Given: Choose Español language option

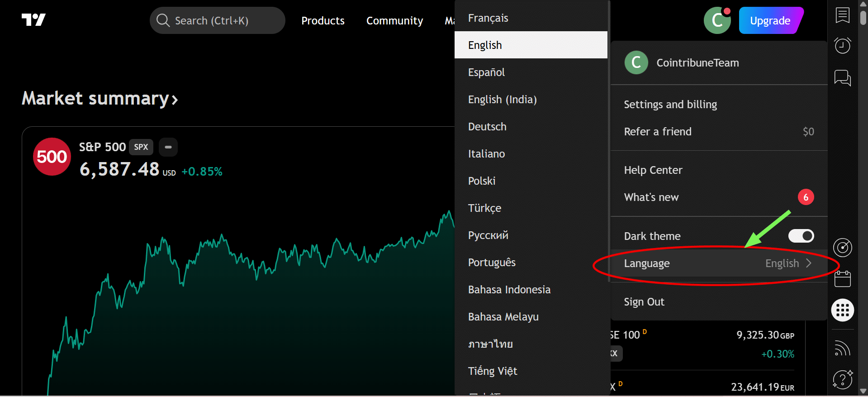Looking at the screenshot, I should pyautogui.click(x=486, y=72).
